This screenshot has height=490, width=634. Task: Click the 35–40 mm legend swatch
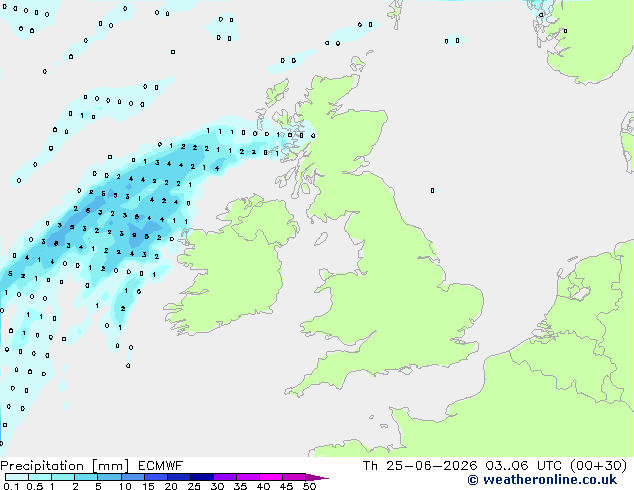[247, 477]
